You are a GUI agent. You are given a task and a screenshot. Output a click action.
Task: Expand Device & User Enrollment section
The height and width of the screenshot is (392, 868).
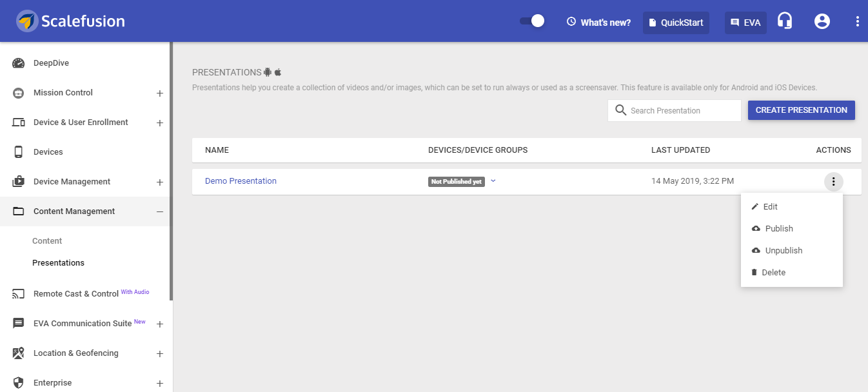[160, 123]
